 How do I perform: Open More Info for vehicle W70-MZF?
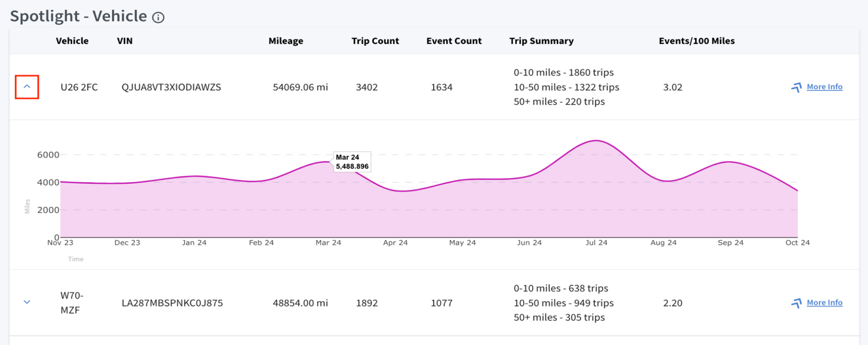pos(824,302)
